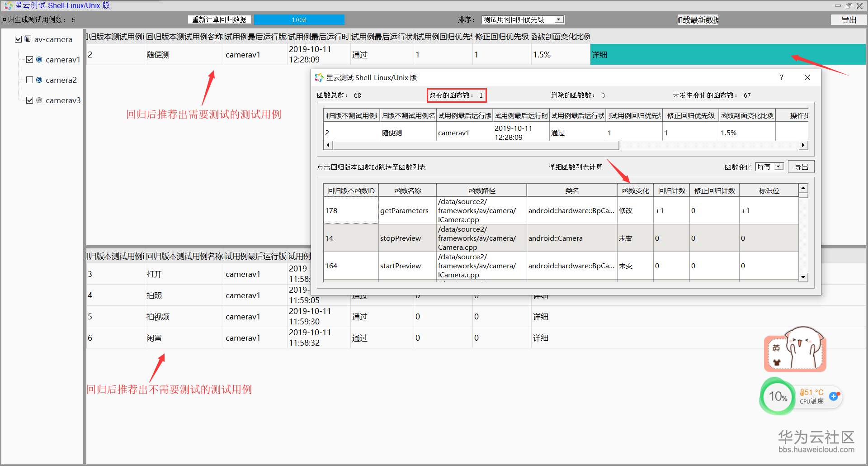This screenshot has height=466, width=868.
Task: Restore down the main application window
Action: click(x=849, y=5)
